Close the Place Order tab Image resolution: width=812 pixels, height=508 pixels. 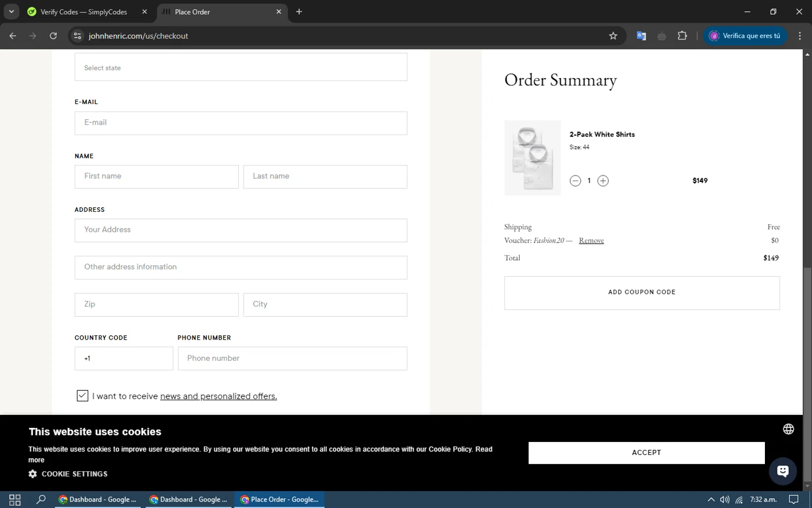point(279,11)
